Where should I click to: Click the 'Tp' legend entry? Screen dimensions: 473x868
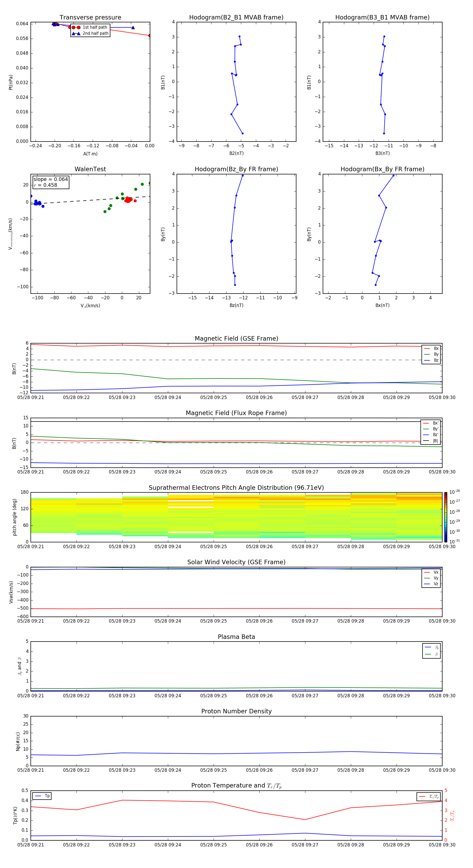[43, 796]
